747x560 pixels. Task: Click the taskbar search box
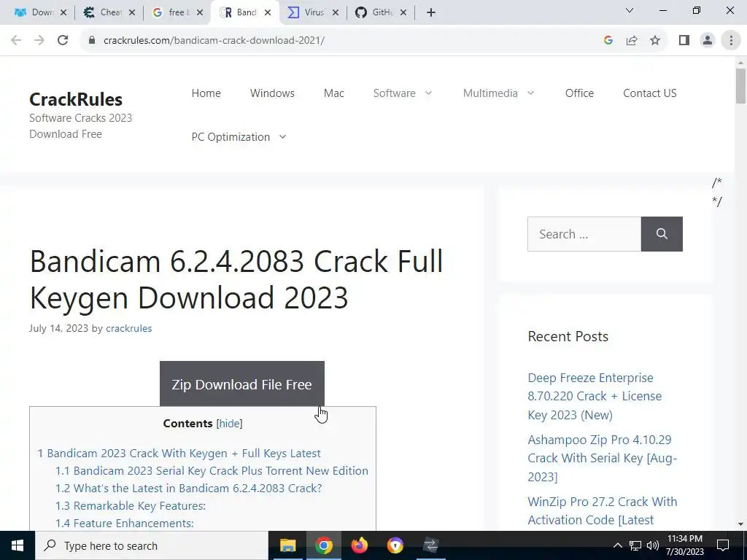click(152, 545)
